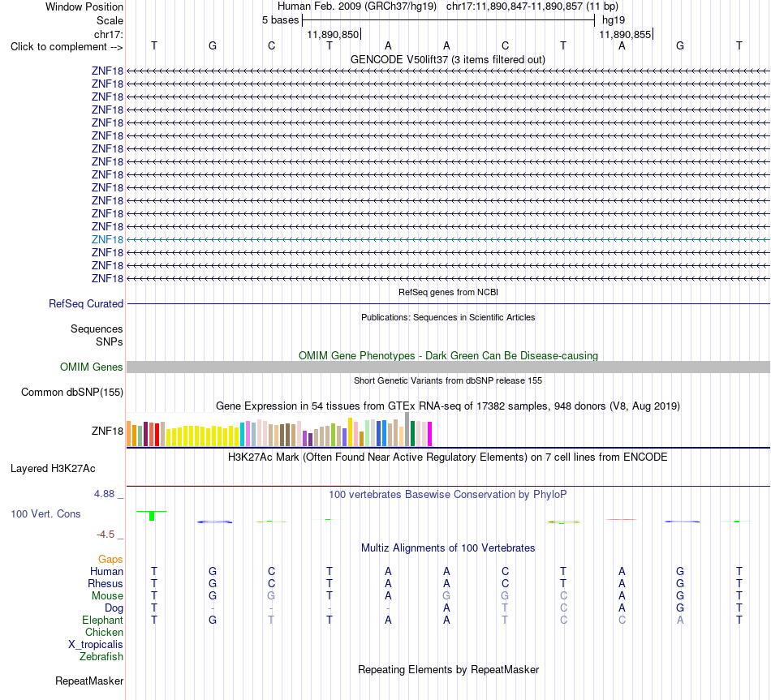Click the Scale label
The height and width of the screenshot is (700, 771).
(x=110, y=20)
